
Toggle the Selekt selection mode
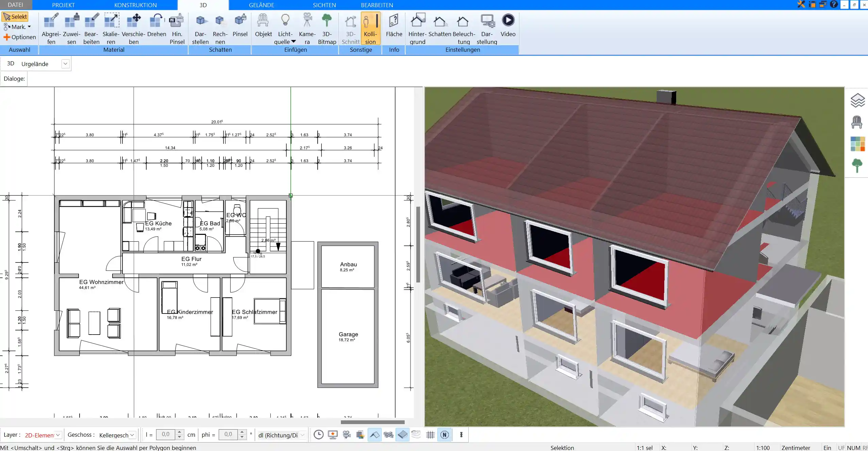15,17
